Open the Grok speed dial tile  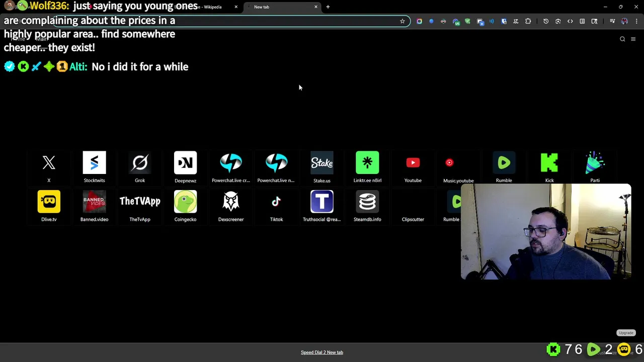click(140, 167)
